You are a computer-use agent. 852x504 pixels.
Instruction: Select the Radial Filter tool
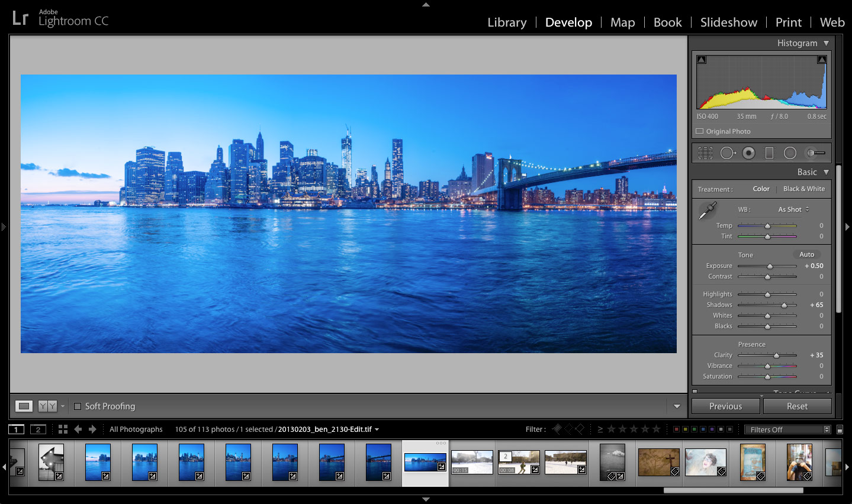click(x=790, y=153)
